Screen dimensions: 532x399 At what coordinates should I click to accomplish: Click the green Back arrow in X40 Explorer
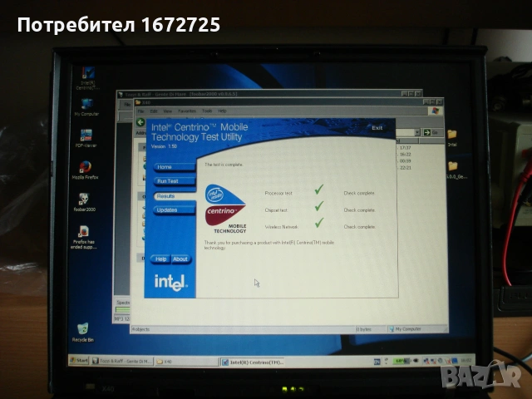(x=140, y=122)
